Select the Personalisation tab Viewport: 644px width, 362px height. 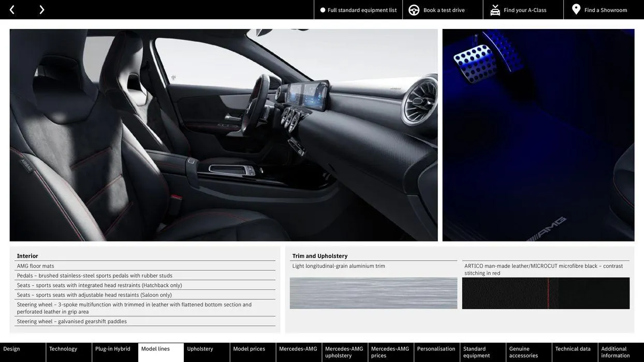tap(436, 349)
